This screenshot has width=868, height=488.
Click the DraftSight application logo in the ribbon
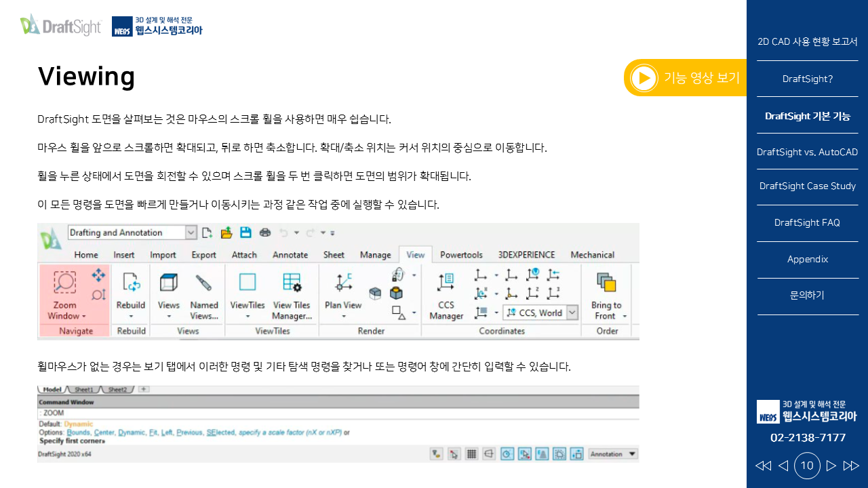tap(51, 240)
